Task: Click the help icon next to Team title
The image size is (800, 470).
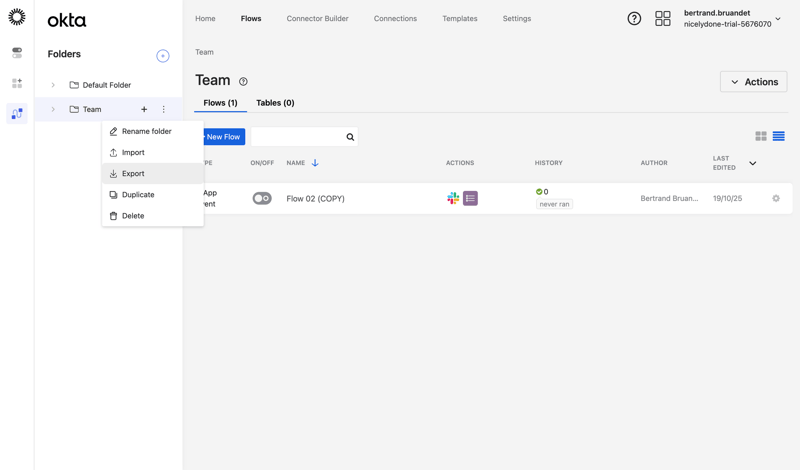Action: 243,82
